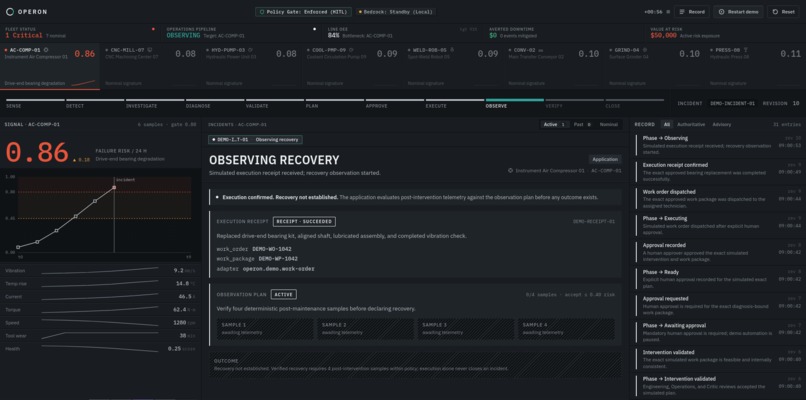The image size is (806, 400).
Task: Switch to the Past incidents tab
Action: [582, 124]
